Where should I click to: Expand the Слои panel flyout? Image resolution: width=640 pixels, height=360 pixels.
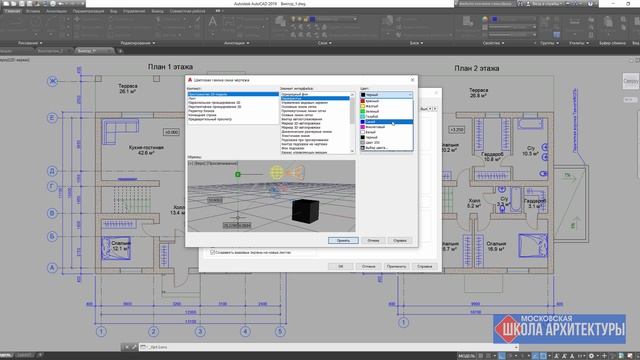[324, 43]
